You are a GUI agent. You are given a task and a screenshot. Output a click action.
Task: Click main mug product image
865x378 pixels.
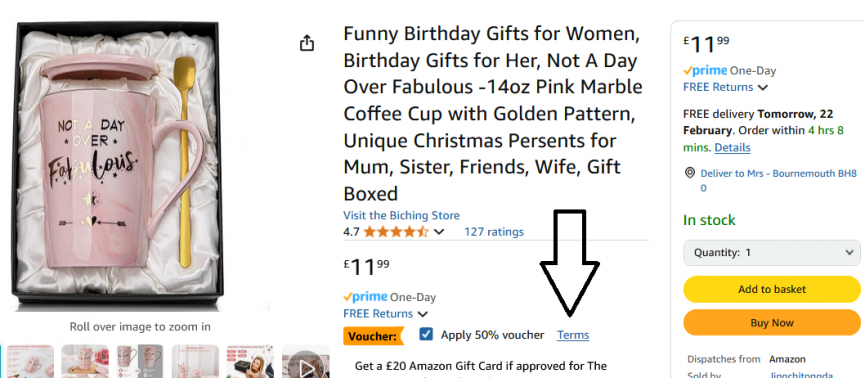click(119, 166)
